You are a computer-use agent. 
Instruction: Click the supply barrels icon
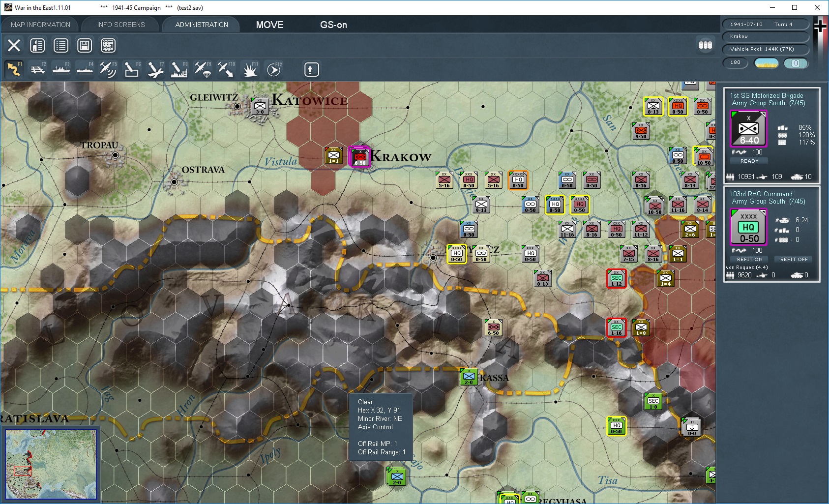pyautogui.click(x=706, y=45)
